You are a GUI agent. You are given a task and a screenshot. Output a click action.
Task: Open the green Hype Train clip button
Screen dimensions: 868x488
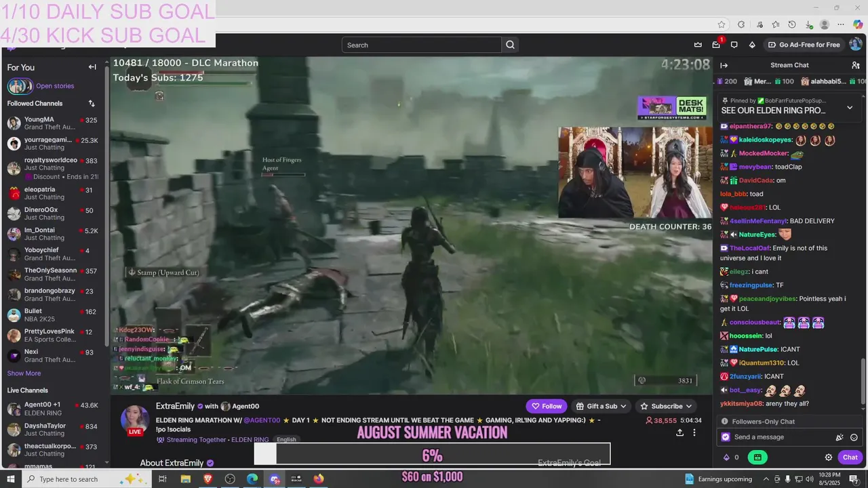tap(757, 457)
